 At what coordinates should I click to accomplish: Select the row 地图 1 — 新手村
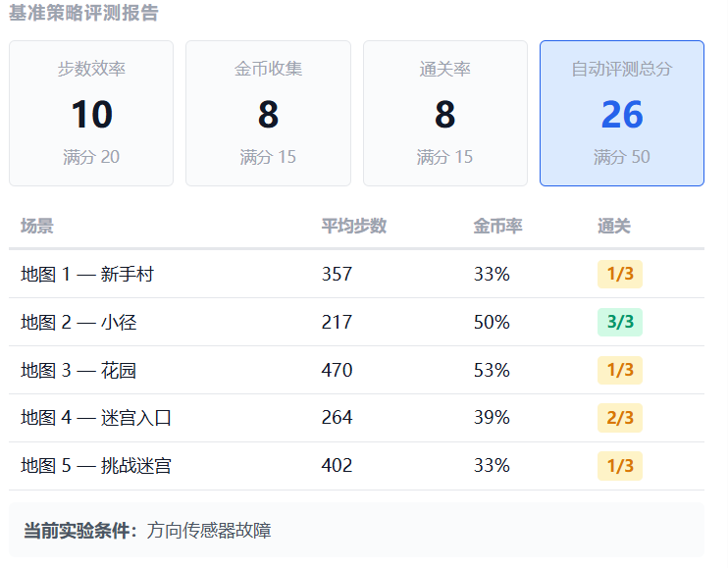point(356,274)
